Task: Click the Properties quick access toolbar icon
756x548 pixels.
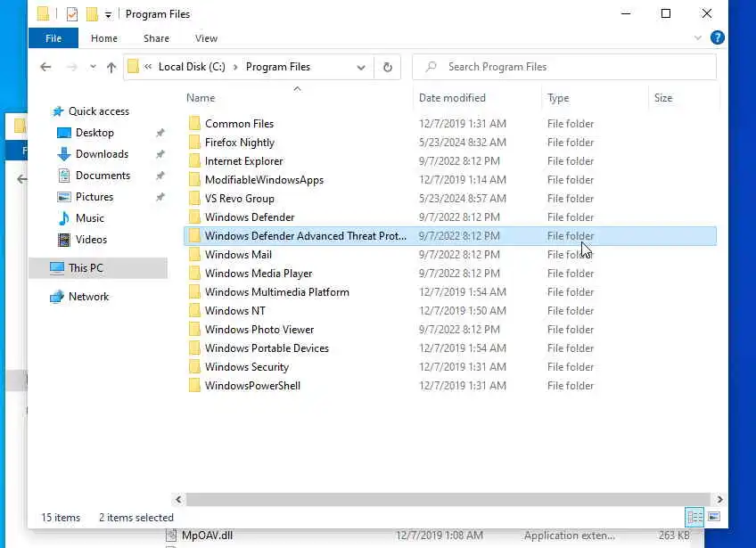Action: click(72, 14)
